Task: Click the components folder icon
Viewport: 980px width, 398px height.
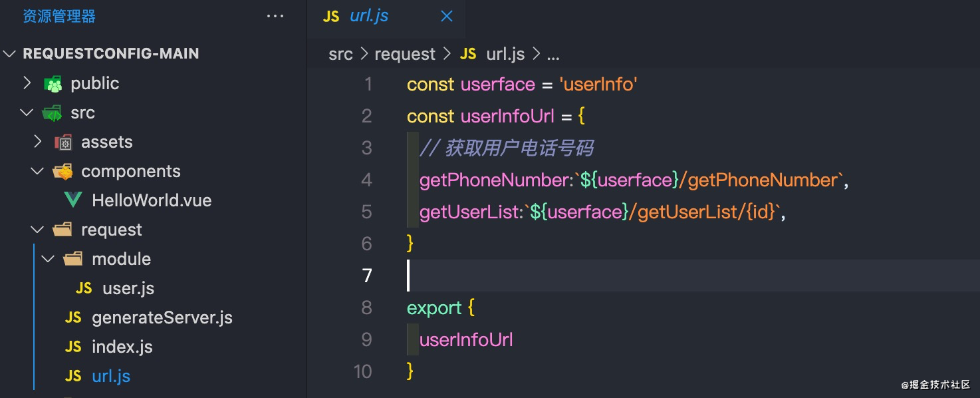Action: [x=63, y=172]
